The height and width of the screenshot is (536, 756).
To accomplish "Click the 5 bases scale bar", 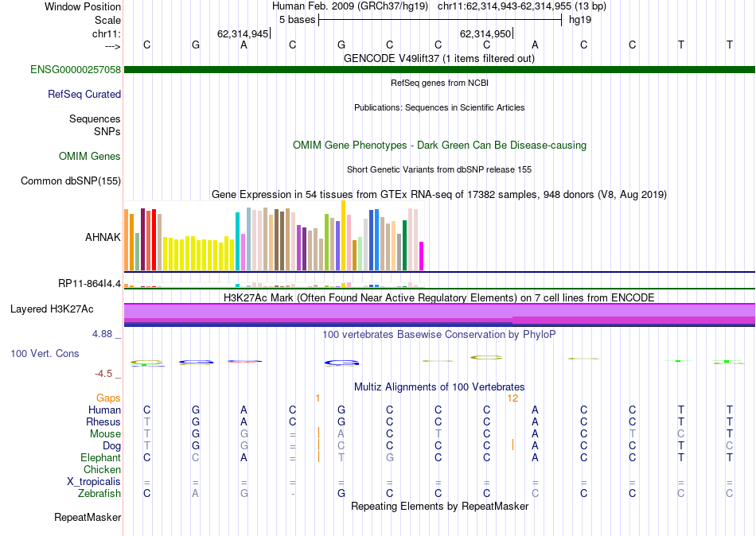I will click(440, 20).
